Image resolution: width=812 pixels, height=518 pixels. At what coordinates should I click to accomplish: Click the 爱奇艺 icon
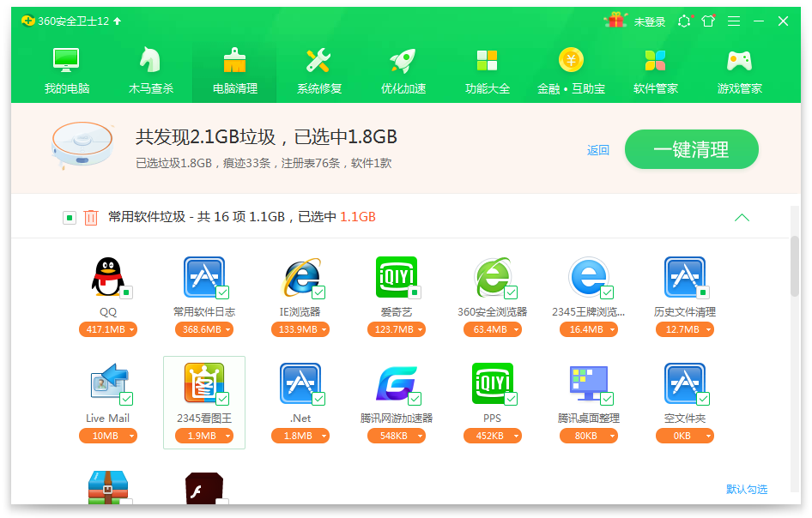pyautogui.click(x=397, y=277)
